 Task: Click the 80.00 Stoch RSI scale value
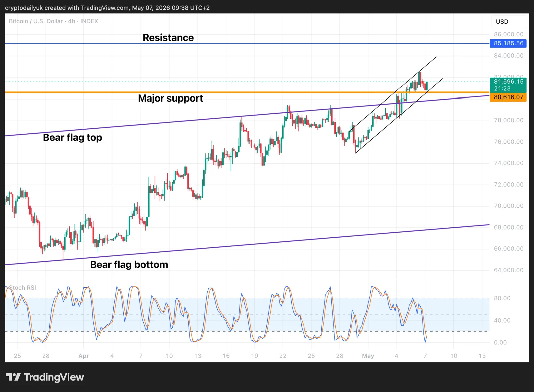click(502, 298)
